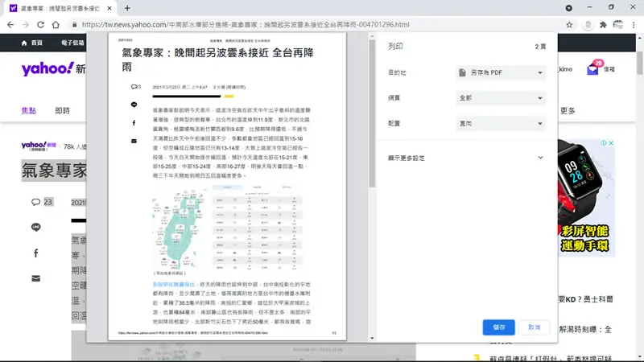Open Yahoo mail icon with 28 badge
The width and height of the screenshot is (644, 362).
click(592, 69)
